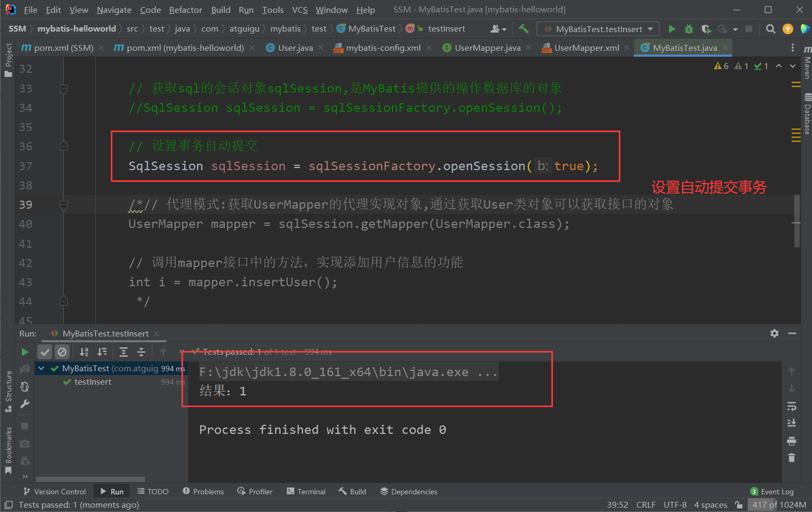Open the Maven tool window sidebar

(807, 63)
